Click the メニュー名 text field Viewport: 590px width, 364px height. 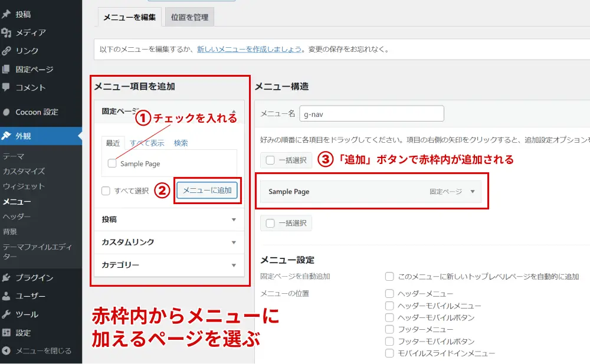(371, 113)
